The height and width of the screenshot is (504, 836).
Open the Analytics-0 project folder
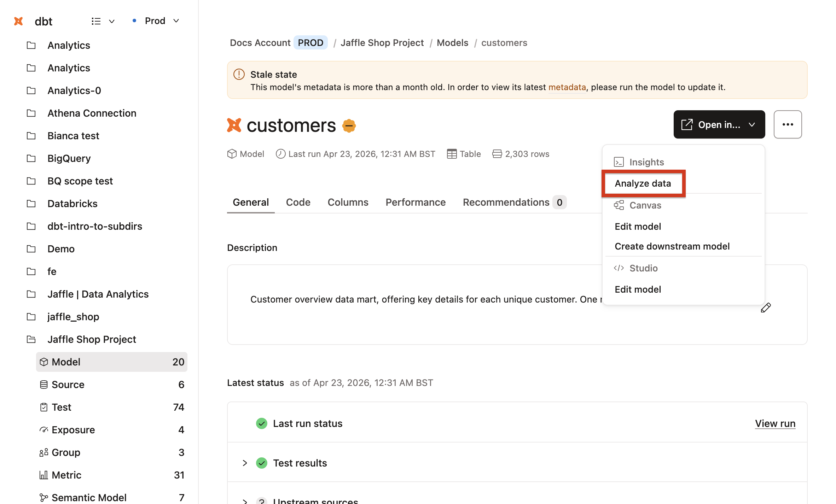tap(74, 90)
